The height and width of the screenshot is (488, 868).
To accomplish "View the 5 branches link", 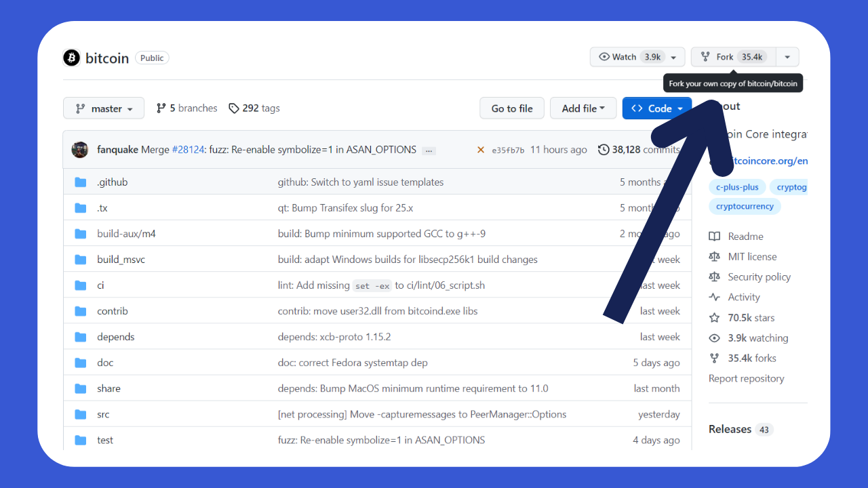I will tap(186, 108).
